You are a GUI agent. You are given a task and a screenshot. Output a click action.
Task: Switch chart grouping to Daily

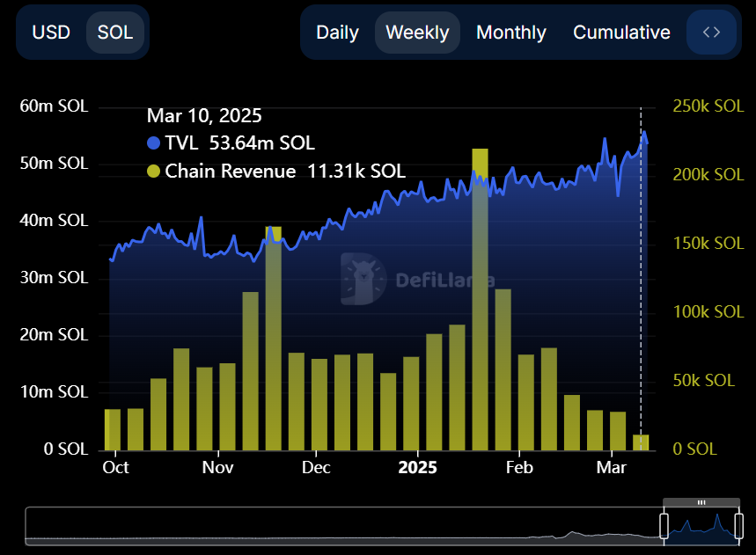tap(337, 33)
